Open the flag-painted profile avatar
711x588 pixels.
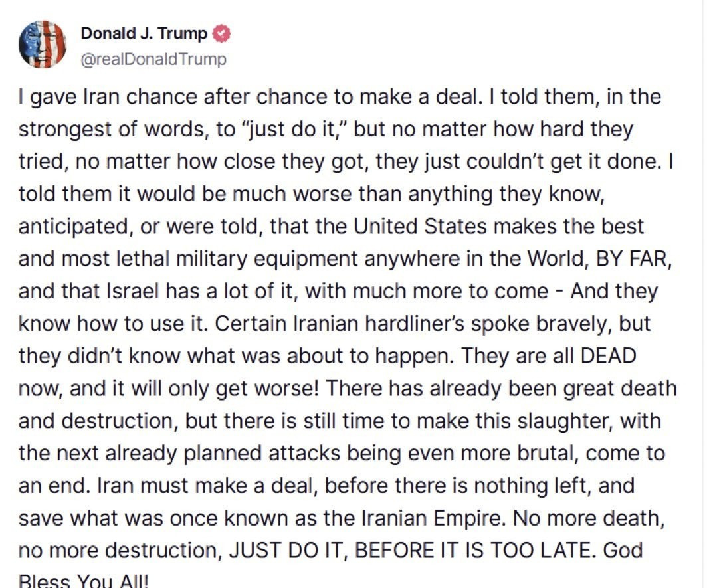click(42, 45)
